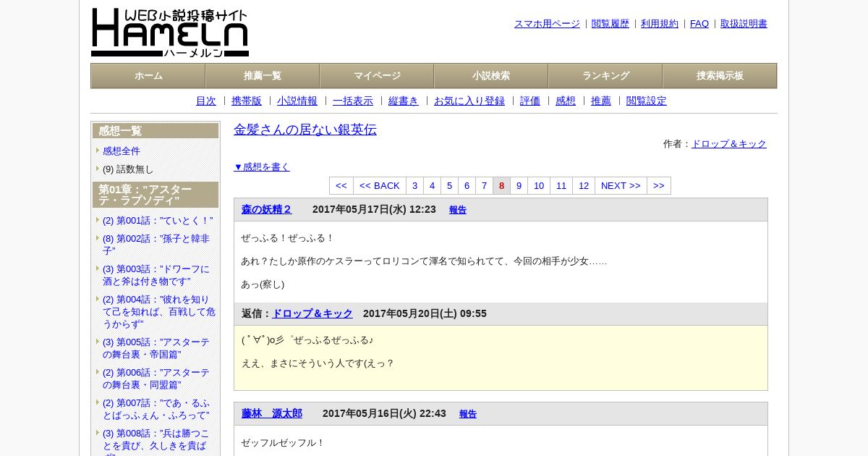Open 評価 in the sub menu
Image resolution: width=868 pixels, height=456 pixels.
click(x=530, y=101)
